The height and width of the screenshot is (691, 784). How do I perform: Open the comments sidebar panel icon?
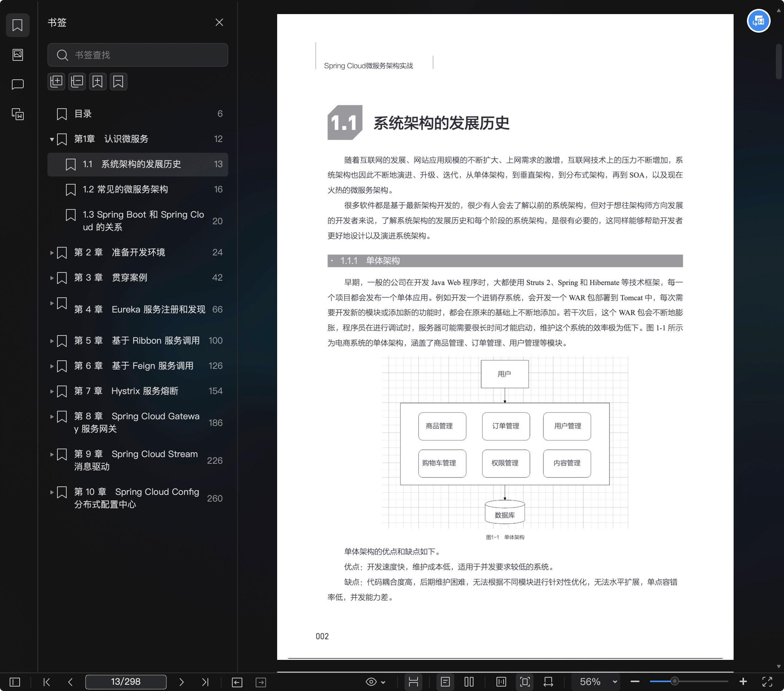click(18, 84)
